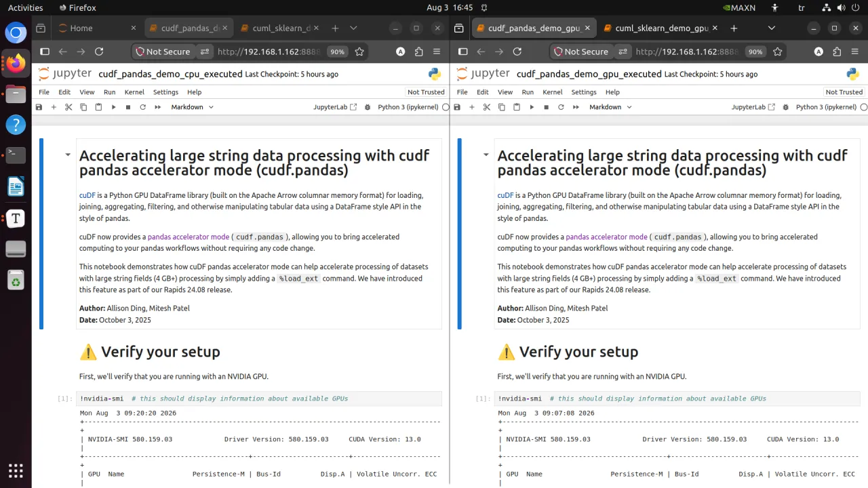Open the Markdown cell type dropdown, left notebook
This screenshot has height=488, width=868.
[x=192, y=107]
